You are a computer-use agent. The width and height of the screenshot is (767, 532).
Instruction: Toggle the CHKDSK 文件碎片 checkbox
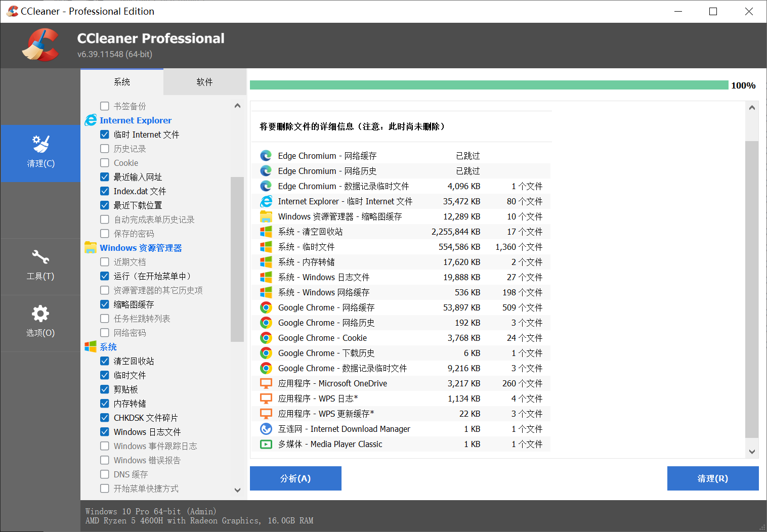coord(105,418)
